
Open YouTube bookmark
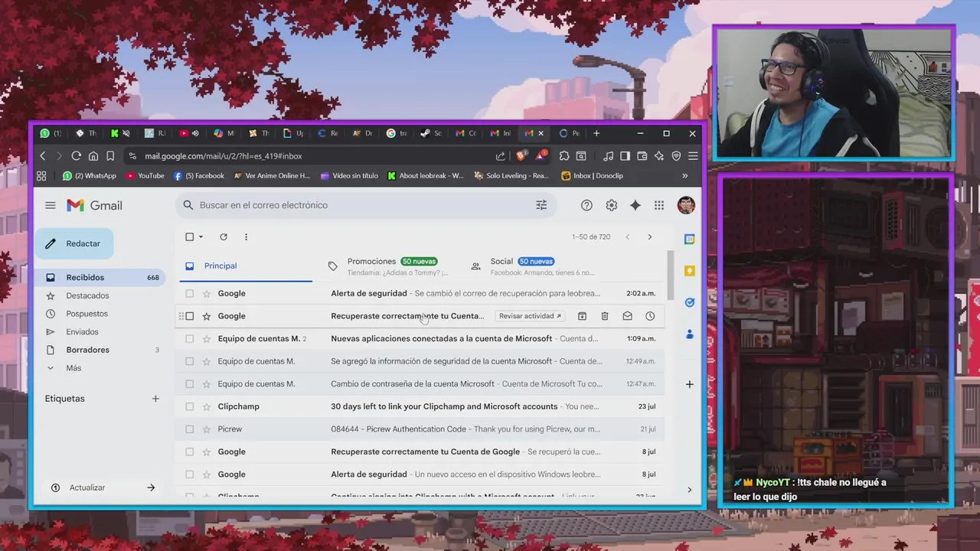click(145, 175)
